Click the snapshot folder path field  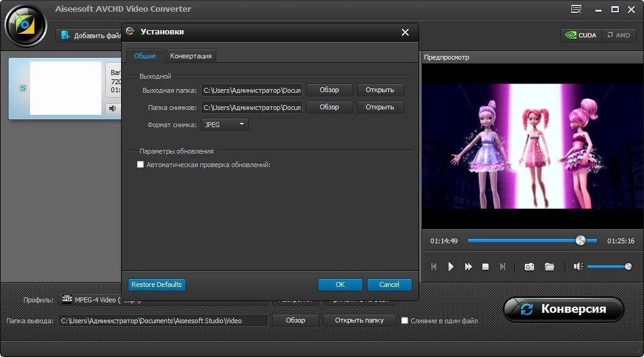click(251, 108)
